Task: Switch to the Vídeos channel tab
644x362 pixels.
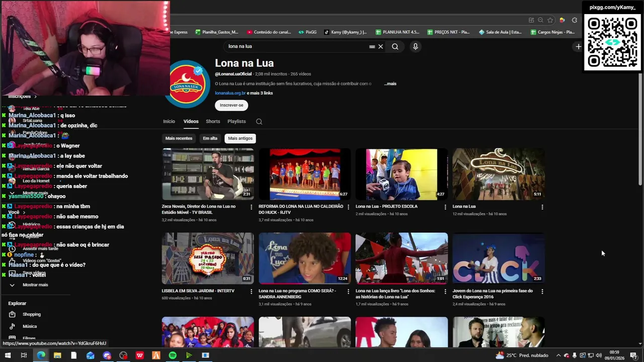Action: point(191,121)
